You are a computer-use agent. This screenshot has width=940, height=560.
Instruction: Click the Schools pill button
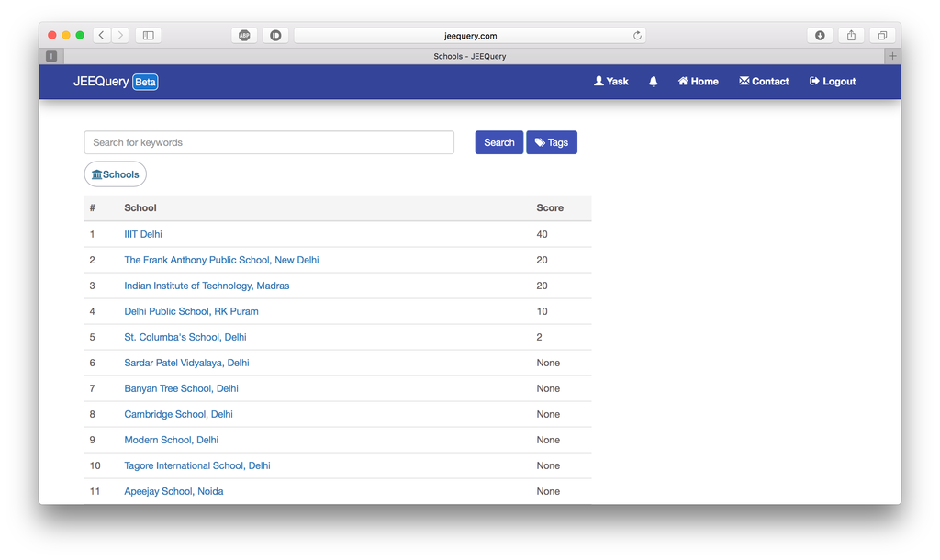click(115, 174)
